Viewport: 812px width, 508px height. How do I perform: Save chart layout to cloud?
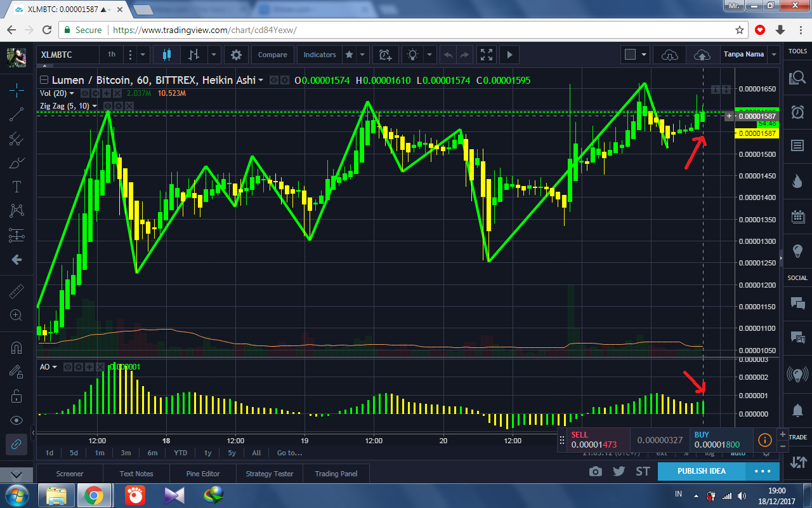pos(702,55)
